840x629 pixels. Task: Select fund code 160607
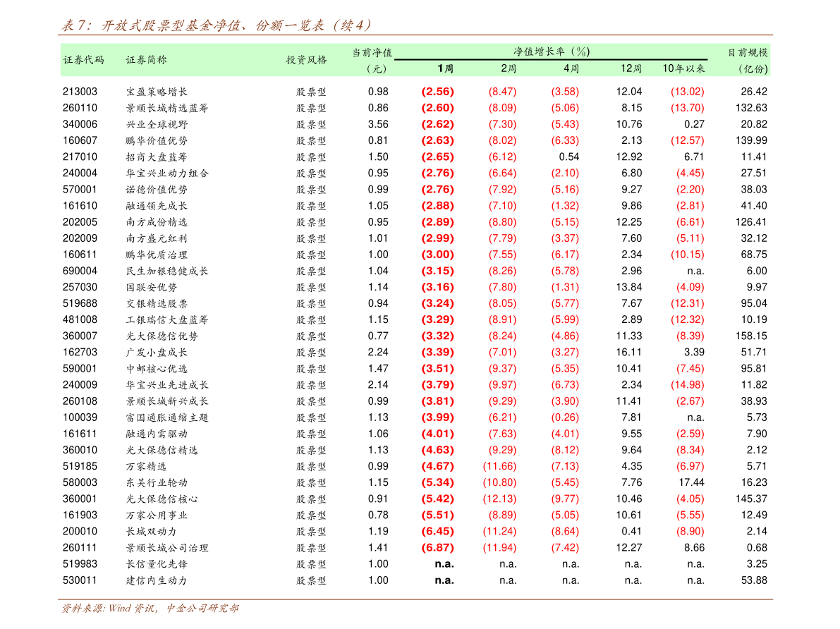(80, 140)
